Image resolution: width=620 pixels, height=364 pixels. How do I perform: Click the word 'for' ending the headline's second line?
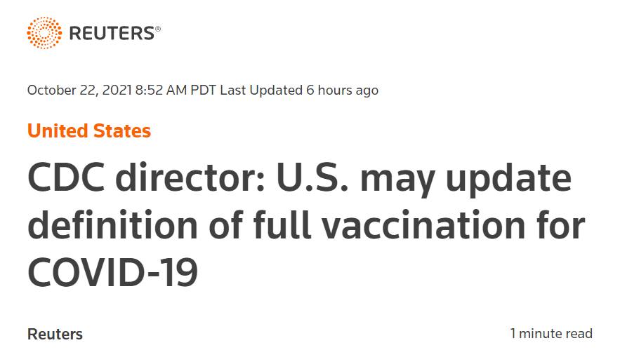(560, 226)
